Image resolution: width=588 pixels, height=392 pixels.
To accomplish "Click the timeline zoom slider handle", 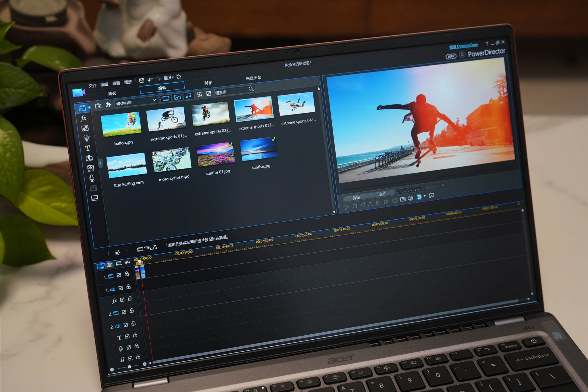I will click(130, 367).
